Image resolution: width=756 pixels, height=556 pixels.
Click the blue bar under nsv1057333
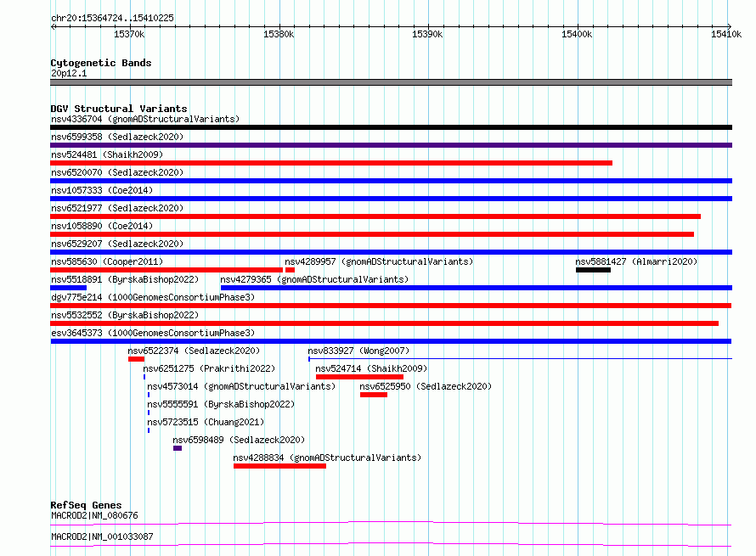(x=391, y=199)
